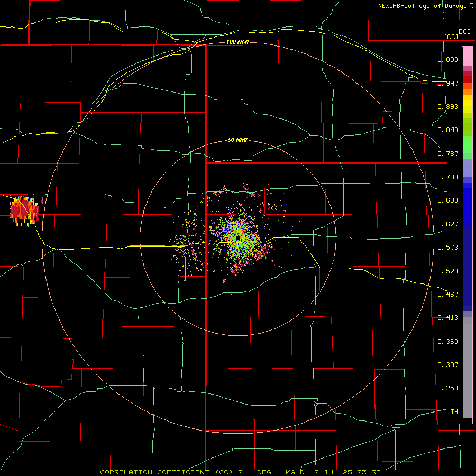Click the bright green segment of the color bar

(x=467, y=144)
